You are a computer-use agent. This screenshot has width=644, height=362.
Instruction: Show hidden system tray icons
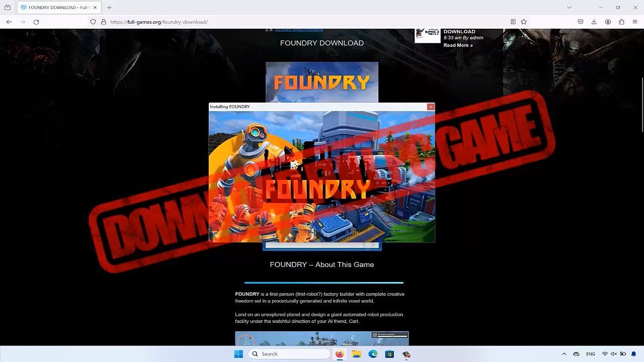pos(564,354)
